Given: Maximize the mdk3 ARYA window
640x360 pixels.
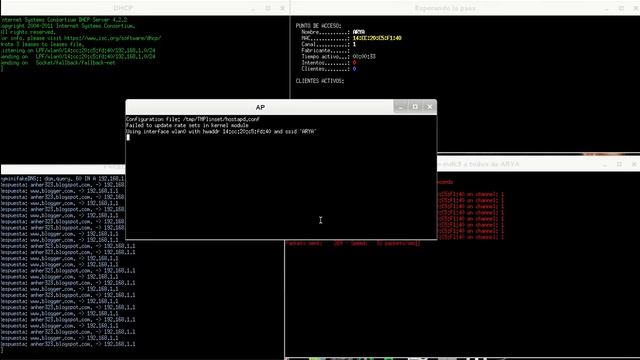Looking at the screenshot, I should pyautogui.click(x=619, y=164).
